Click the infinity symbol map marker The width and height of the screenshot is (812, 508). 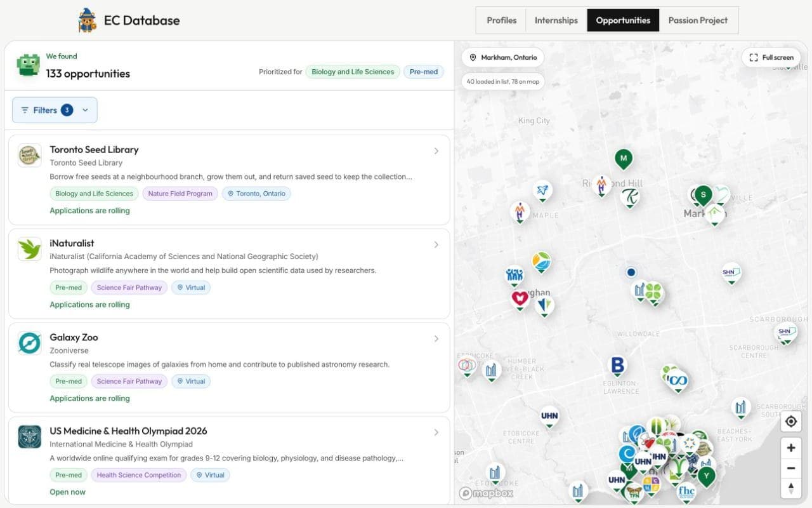[678, 380]
